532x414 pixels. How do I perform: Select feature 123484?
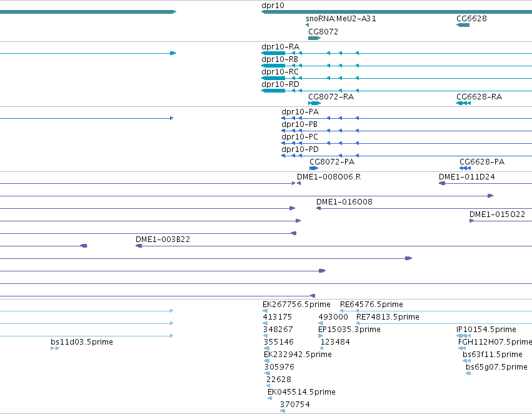point(335,343)
